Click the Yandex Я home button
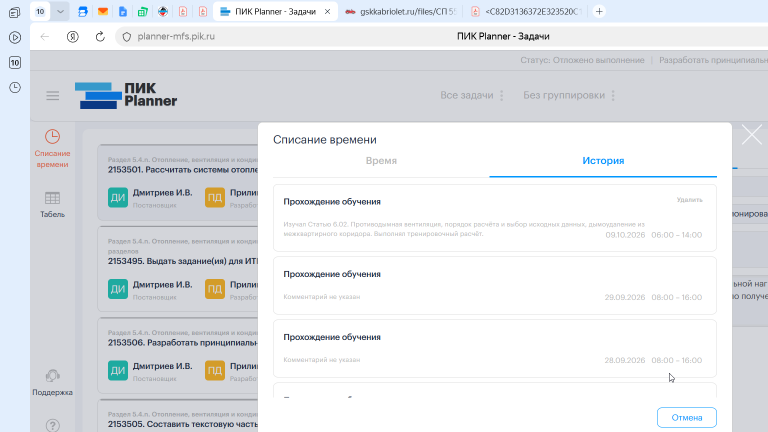 (x=72, y=37)
